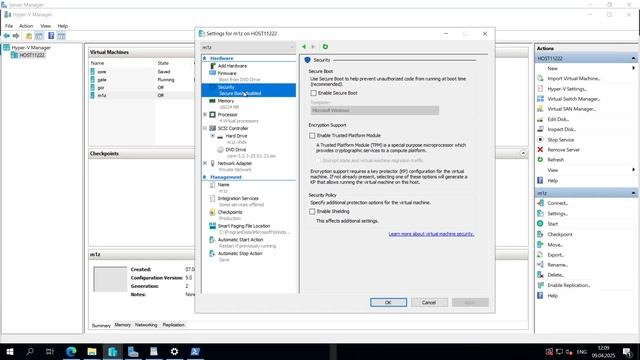Switch to Networking tab in details pane

pyautogui.click(x=146, y=325)
